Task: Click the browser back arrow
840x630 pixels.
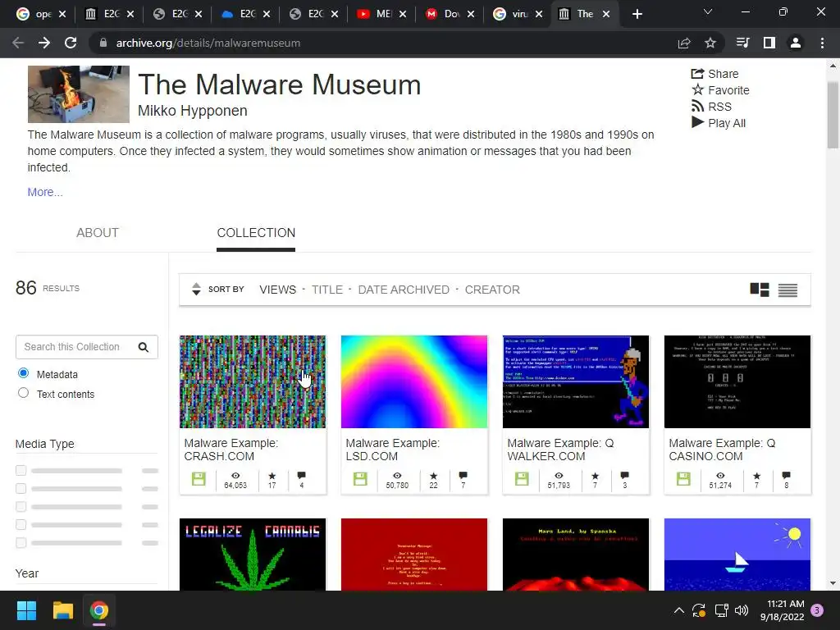Action: click(x=18, y=43)
